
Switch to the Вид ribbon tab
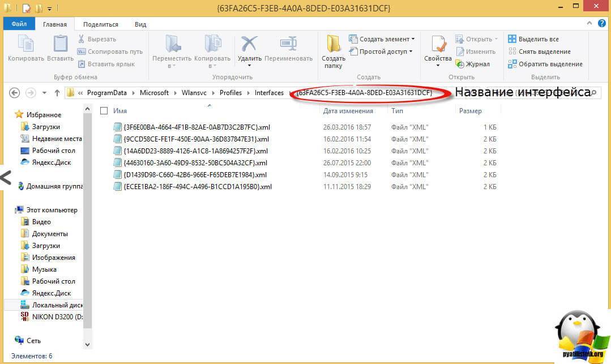(x=140, y=24)
